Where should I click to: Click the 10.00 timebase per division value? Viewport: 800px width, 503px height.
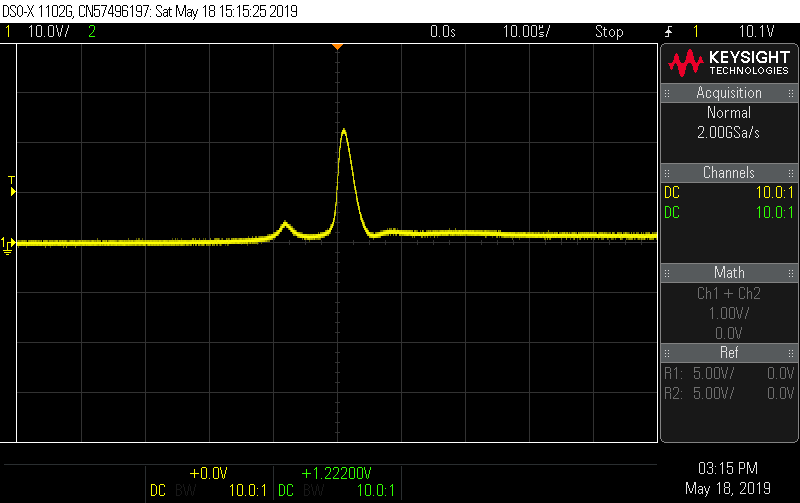tap(527, 32)
